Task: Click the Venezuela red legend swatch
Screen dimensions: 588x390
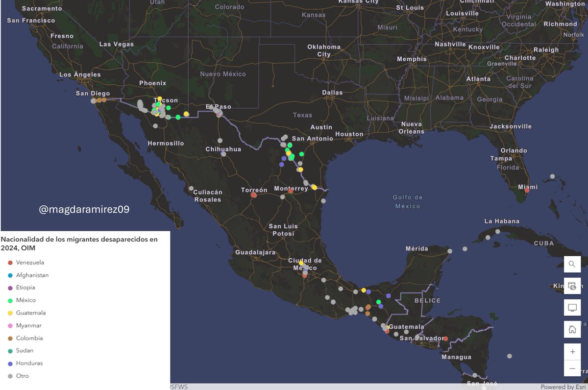Action: click(x=10, y=263)
